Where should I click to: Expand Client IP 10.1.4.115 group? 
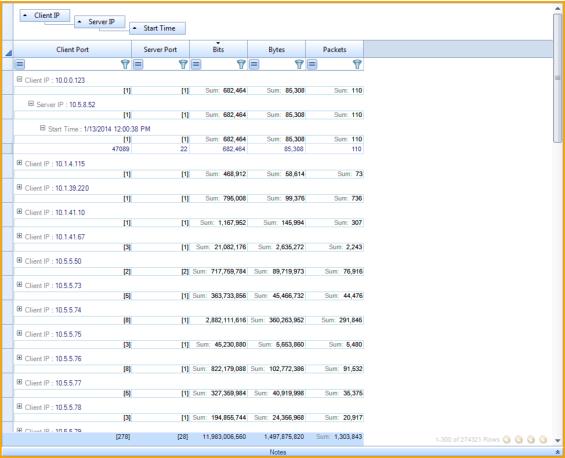tap(19, 163)
